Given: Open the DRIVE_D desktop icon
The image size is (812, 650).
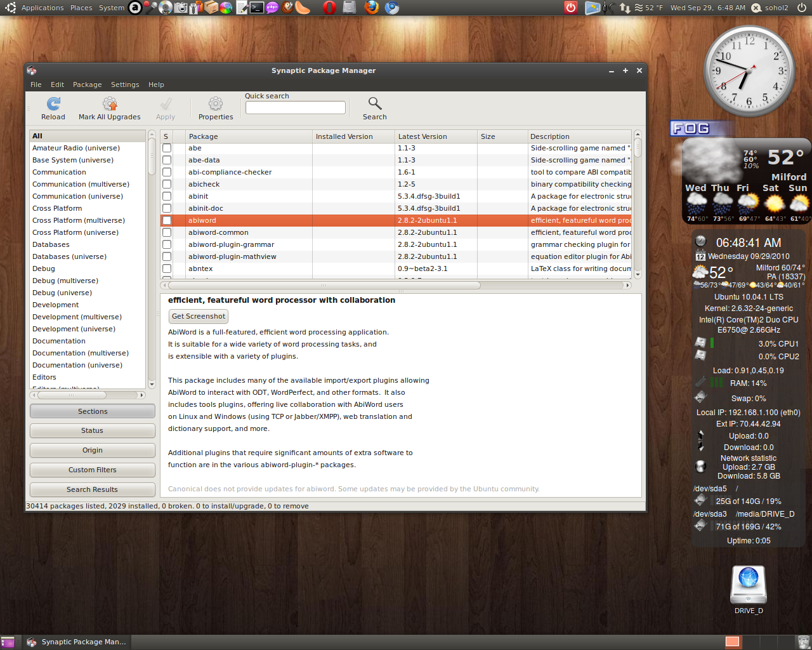Looking at the screenshot, I should 749,590.
